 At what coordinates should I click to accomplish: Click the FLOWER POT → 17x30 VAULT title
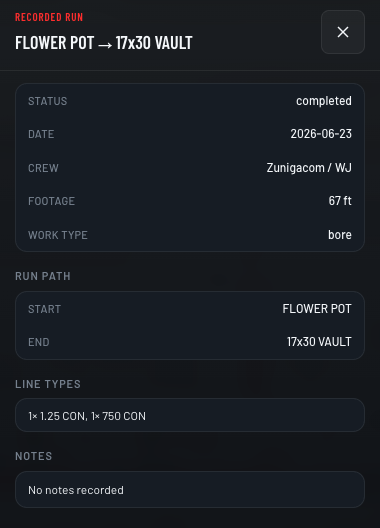[104, 43]
